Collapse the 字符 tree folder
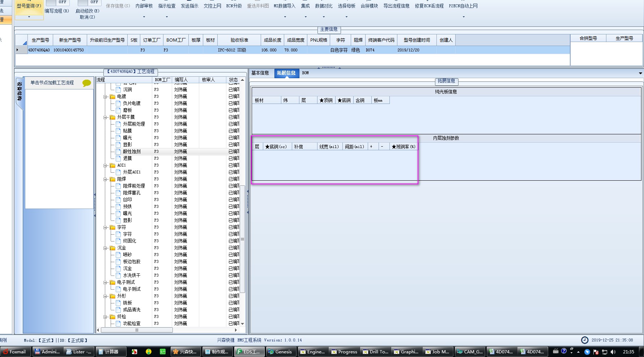 pyautogui.click(x=105, y=227)
